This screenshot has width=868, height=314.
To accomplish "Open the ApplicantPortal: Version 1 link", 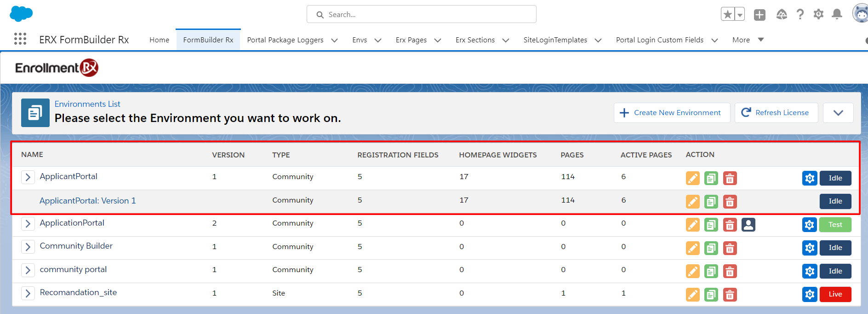I will (87, 201).
